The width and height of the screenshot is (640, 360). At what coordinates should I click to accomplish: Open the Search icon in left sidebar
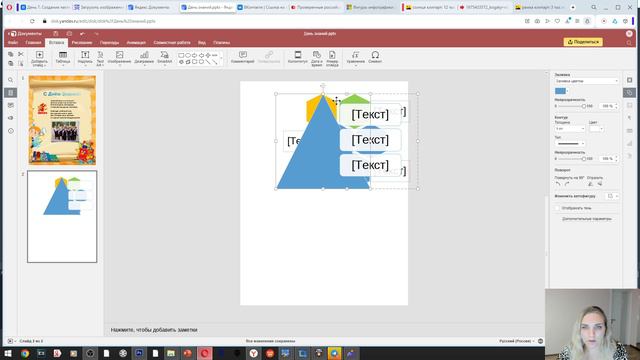point(11,80)
